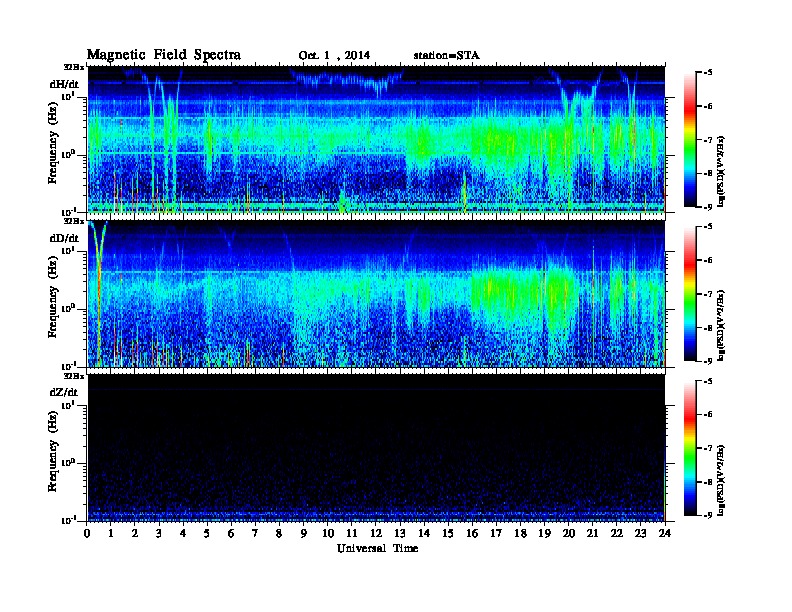Click the 10^1 frequency tick of dZ/dt panel
The height and width of the screenshot is (612, 792).
(x=68, y=405)
